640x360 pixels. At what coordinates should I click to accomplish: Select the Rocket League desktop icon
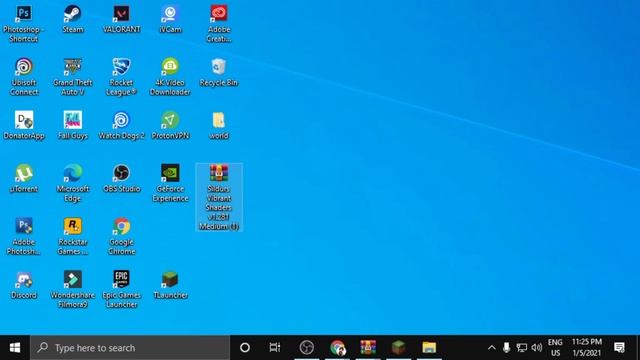tap(122, 77)
